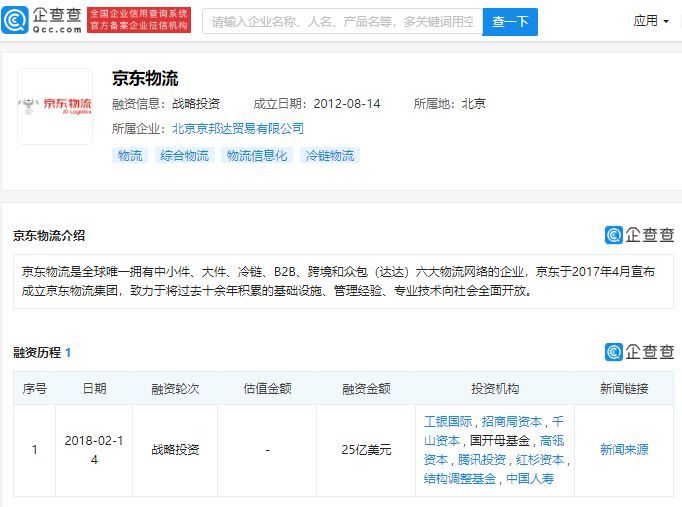Open the 工银国际 investor link
The height and width of the screenshot is (507, 682).
(x=448, y=421)
